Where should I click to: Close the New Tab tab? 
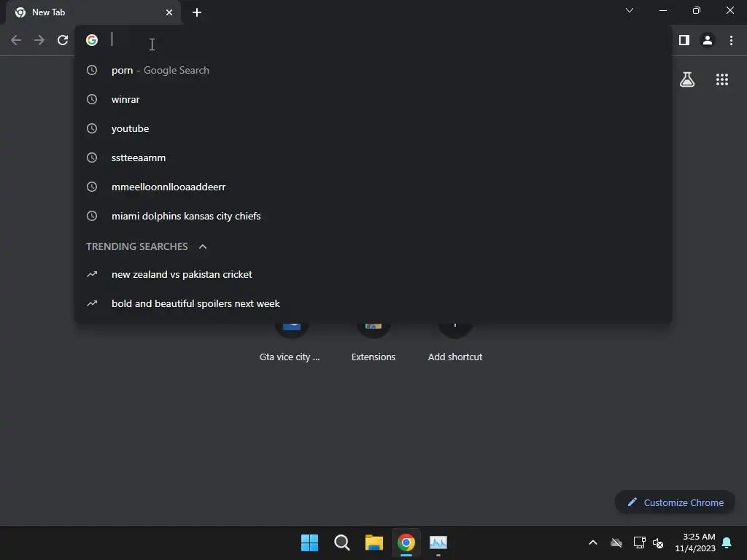(169, 12)
